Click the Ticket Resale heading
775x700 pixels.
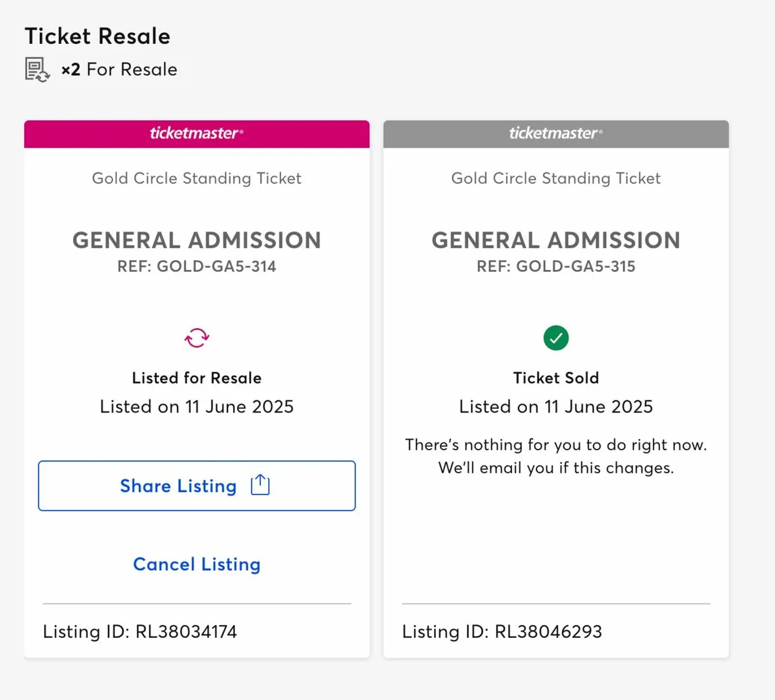click(98, 36)
